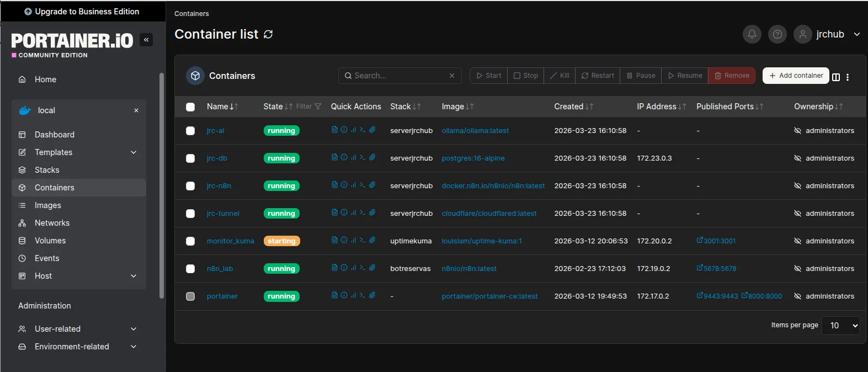The width and height of the screenshot is (868, 372).
Task: Select monitor_kuma container checkbox
Action: pyautogui.click(x=190, y=241)
